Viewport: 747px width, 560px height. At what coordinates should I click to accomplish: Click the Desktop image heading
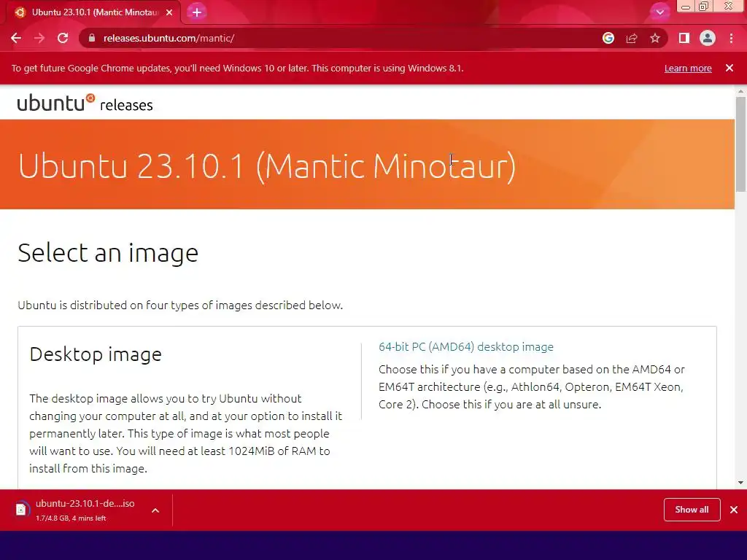[x=96, y=354]
